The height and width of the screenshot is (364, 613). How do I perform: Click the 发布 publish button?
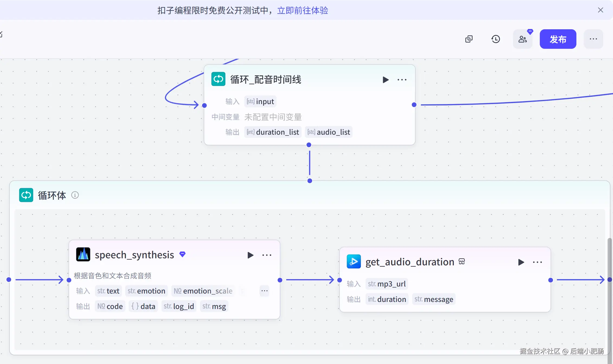(558, 39)
